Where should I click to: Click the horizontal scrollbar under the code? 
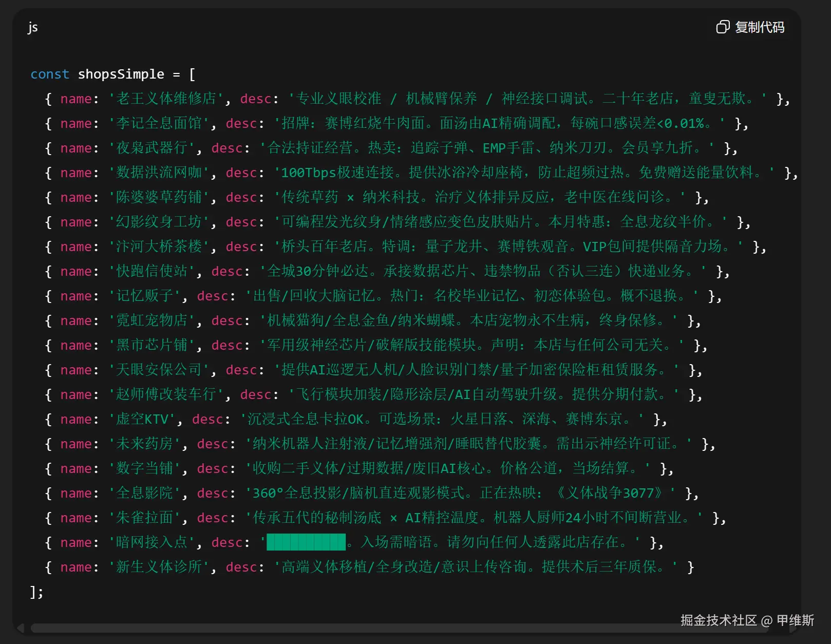[400, 628]
